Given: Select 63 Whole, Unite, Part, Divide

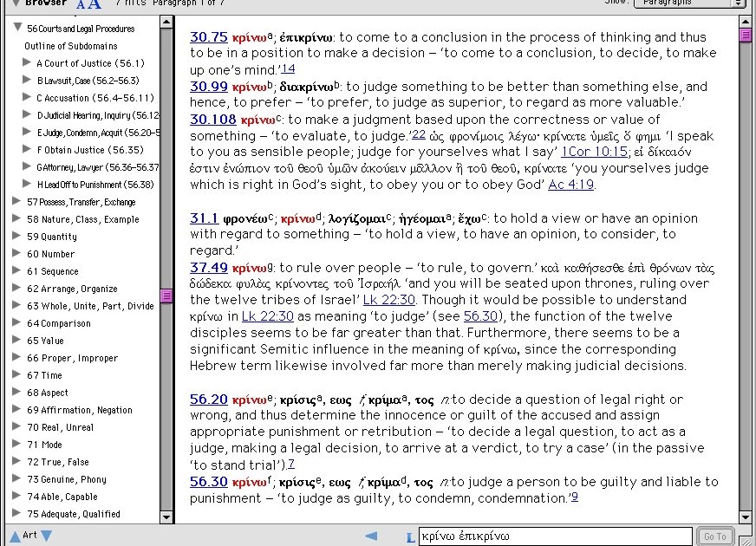Looking at the screenshot, I should pos(91,306).
